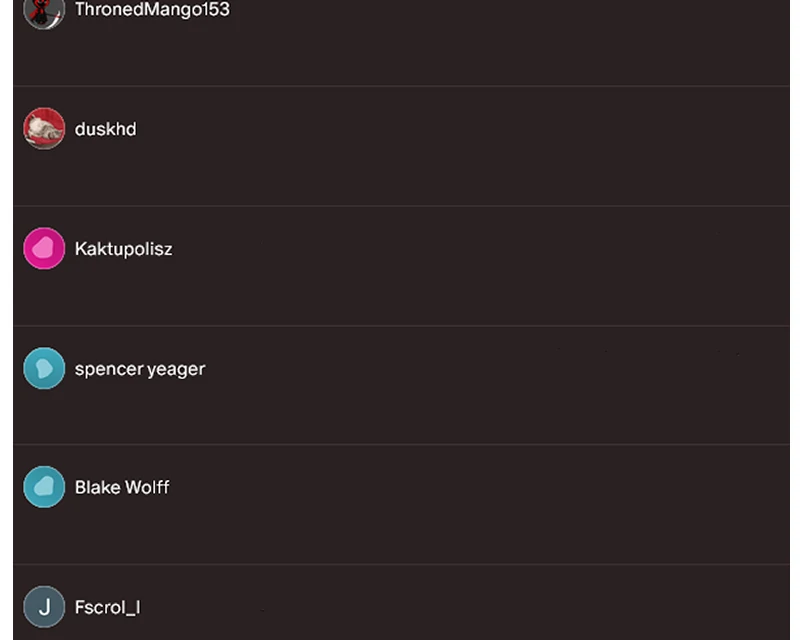The image size is (800, 640).
Task: Click the red photo thumbnail beside duskhd
Action: coord(44,129)
